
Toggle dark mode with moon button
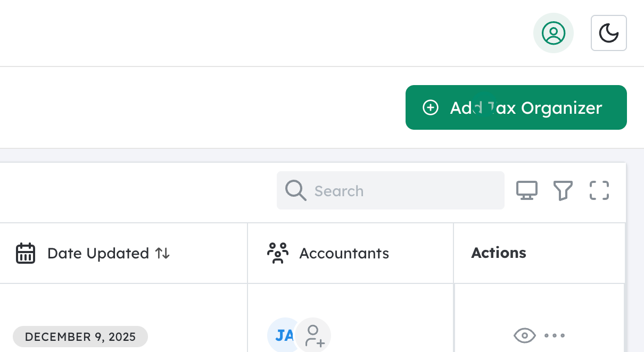(x=608, y=33)
